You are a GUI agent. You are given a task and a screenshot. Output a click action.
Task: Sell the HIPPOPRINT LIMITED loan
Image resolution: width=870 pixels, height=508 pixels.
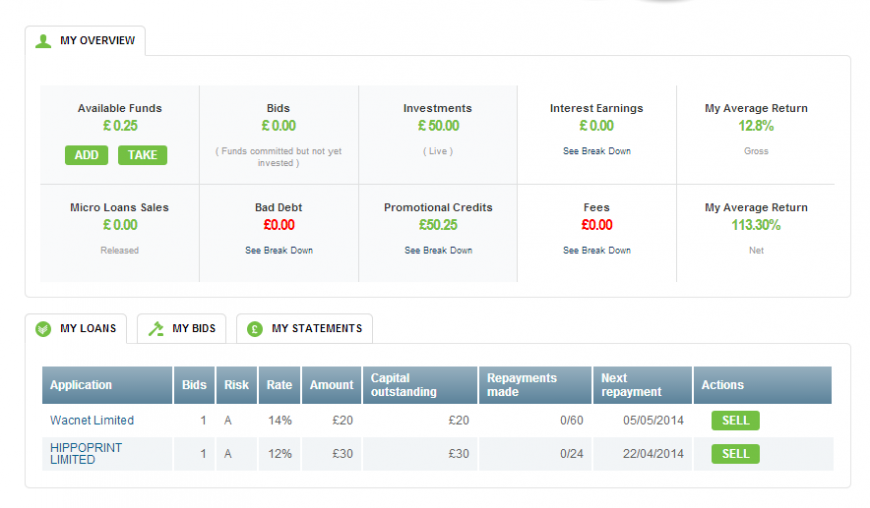point(736,454)
